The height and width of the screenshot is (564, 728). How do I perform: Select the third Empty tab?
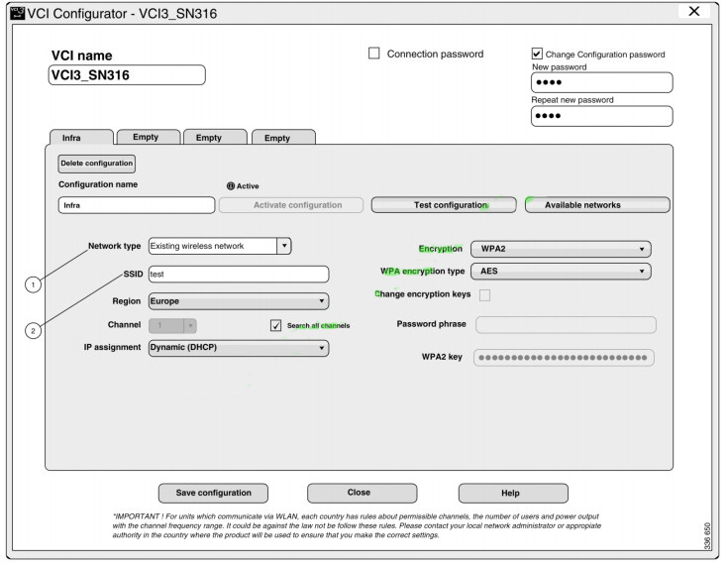point(283,138)
